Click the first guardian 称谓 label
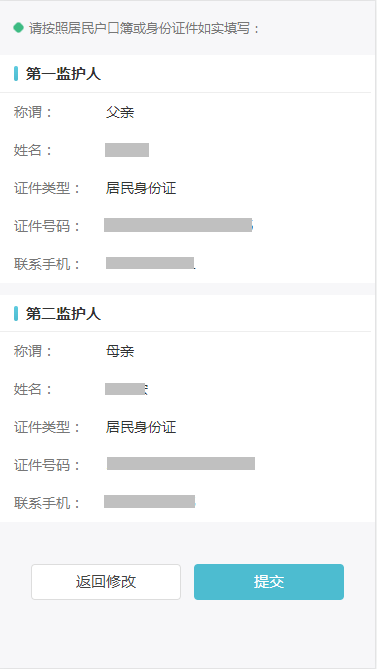377x669 pixels. point(33,113)
